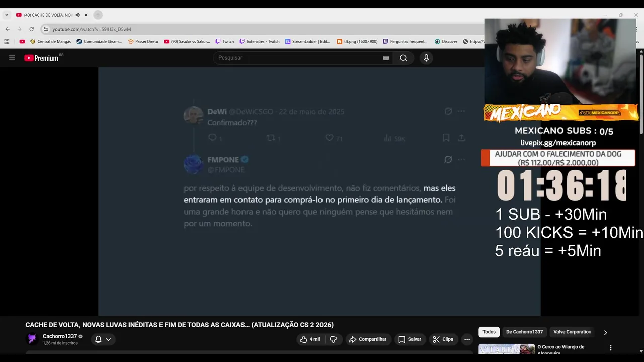Open Cachorro1337 channel name link
Viewport: 644px width, 362px height.
[x=60, y=336]
